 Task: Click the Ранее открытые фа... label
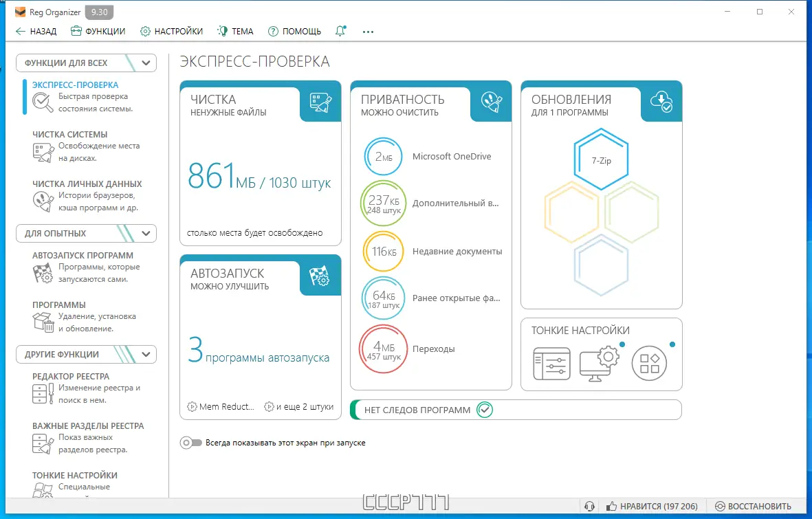pyautogui.click(x=457, y=298)
